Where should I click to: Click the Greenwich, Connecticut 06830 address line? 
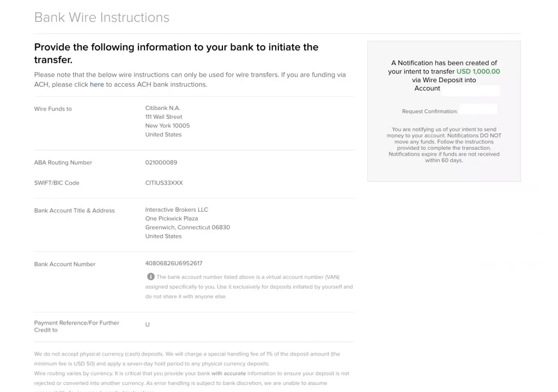[x=187, y=228]
